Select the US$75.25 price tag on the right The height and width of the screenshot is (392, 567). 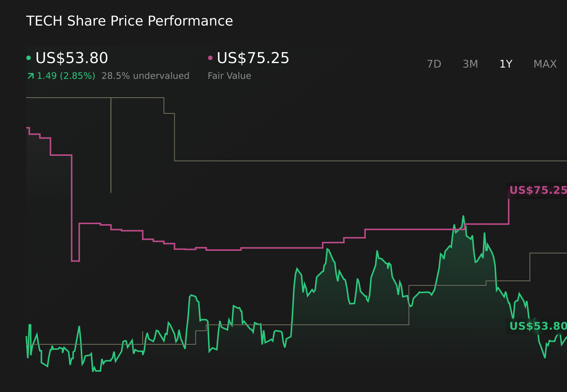(539, 190)
